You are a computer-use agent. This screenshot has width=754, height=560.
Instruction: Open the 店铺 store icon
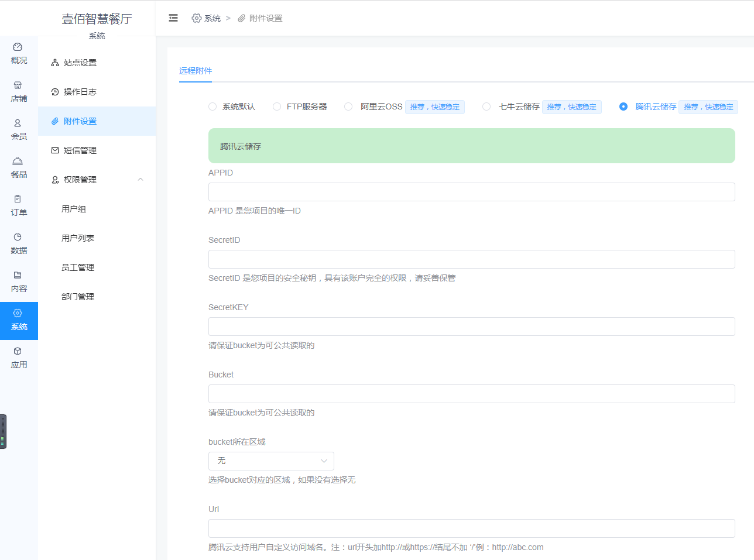pyautogui.click(x=18, y=85)
